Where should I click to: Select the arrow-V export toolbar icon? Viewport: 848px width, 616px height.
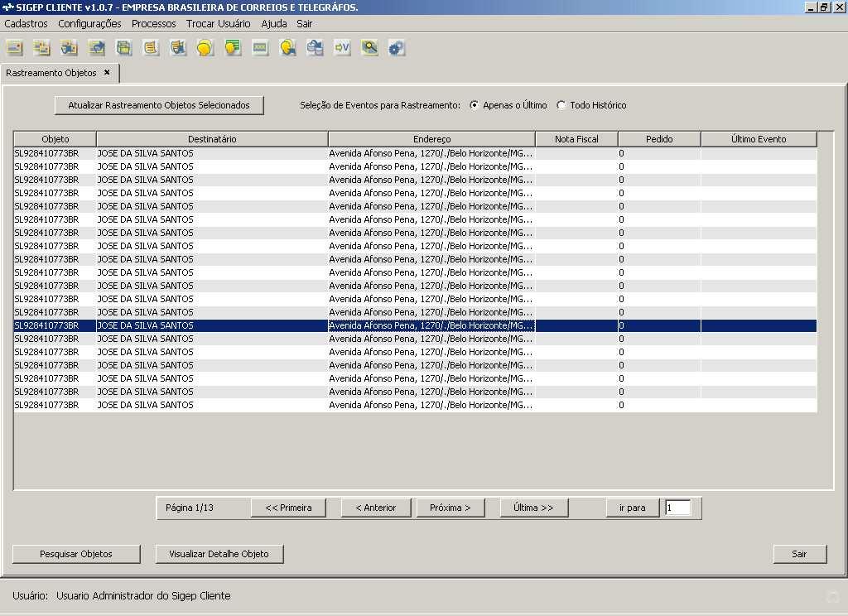click(343, 47)
